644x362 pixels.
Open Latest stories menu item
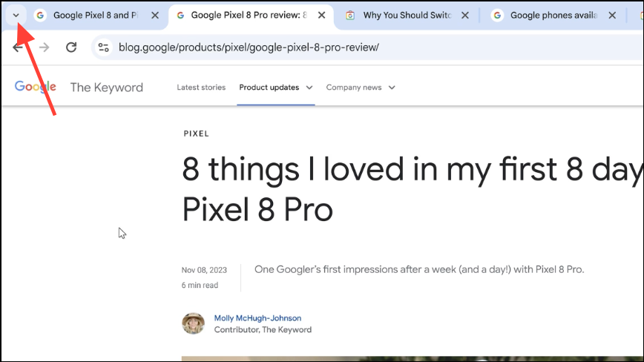201,88
